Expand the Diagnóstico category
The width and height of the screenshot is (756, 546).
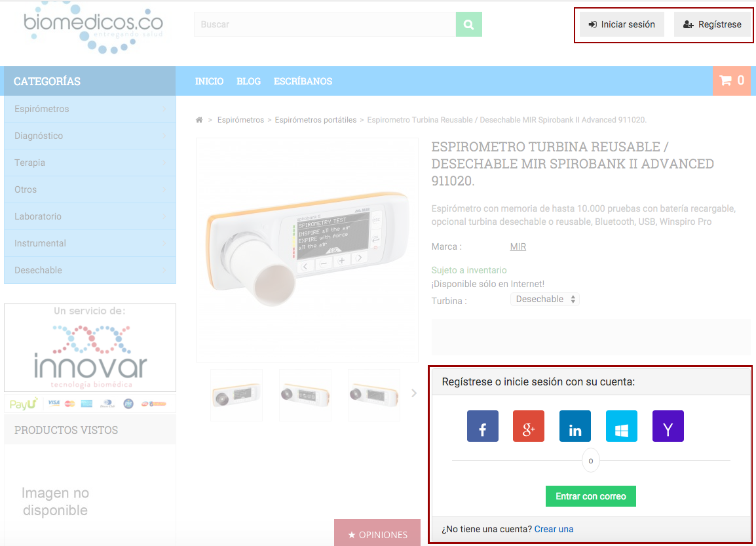(x=90, y=136)
